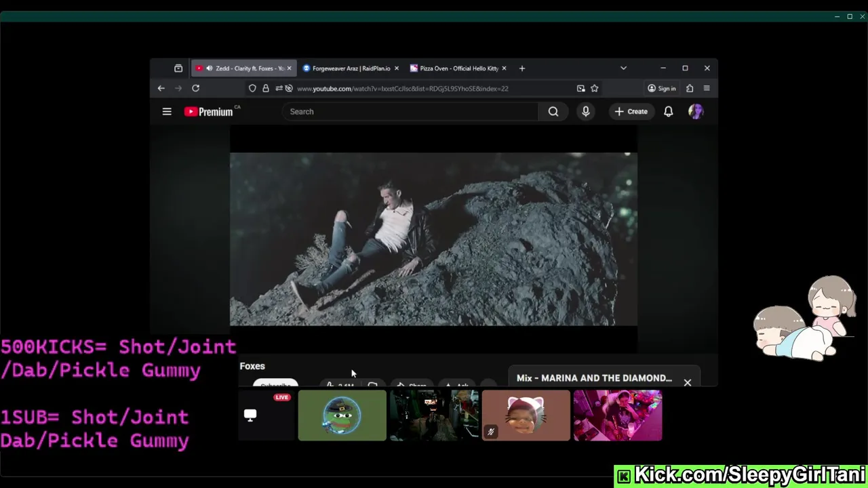Image resolution: width=868 pixels, height=488 pixels.
Task: Open the browser extensions puzzle icon
Action: 690,88
